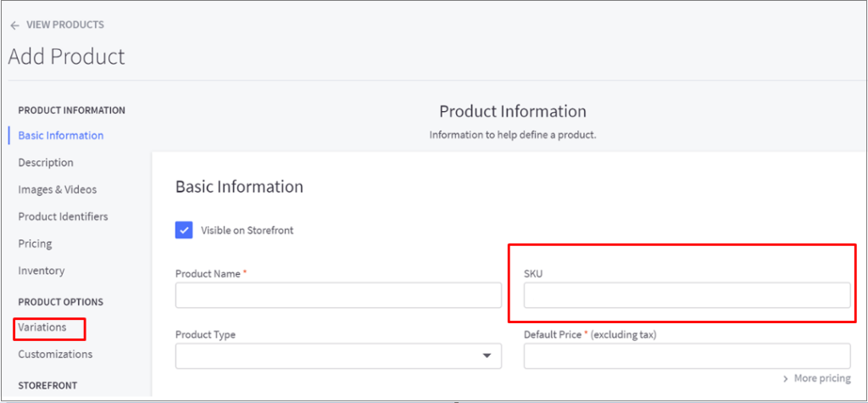This screenshot has height=403, width=868.
Task: Uncheck the Visible on Storefront checkbox
Action: (184, 230)
